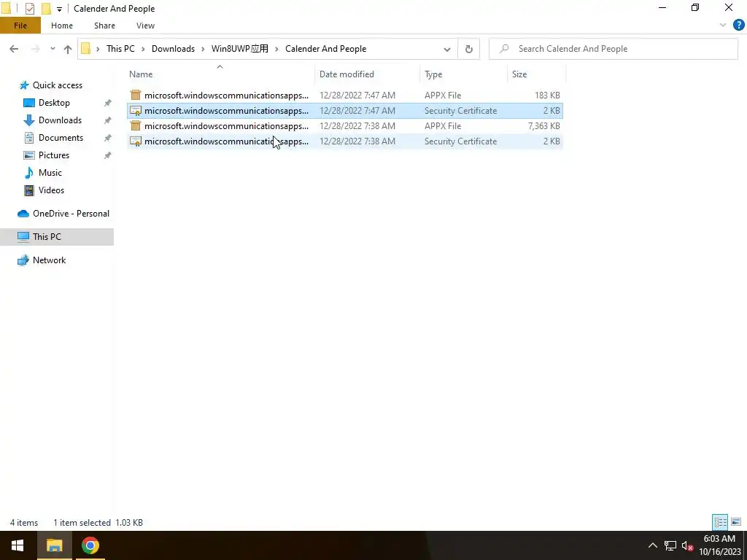
Task: Open the File ribbon tab
Action: click(x=20, y=26)
